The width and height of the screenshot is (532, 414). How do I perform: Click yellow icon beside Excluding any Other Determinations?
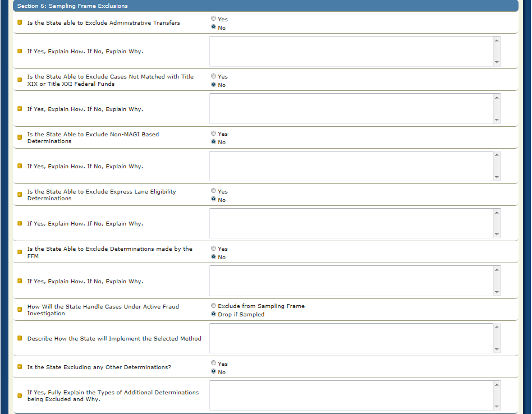20,367
